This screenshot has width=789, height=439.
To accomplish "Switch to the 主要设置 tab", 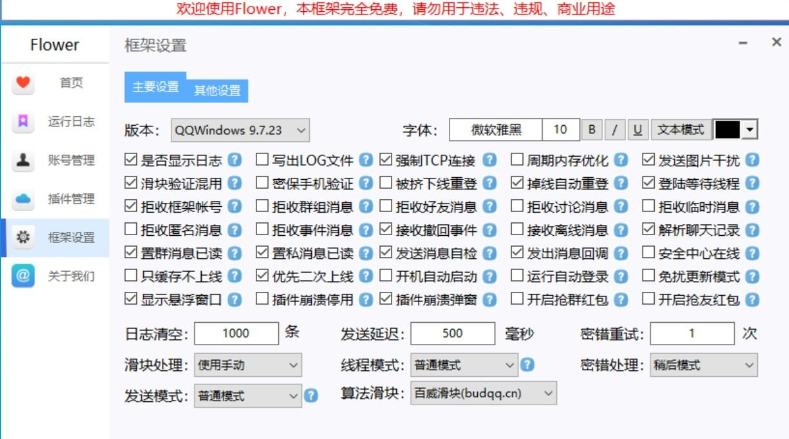I will click(155, 87).
